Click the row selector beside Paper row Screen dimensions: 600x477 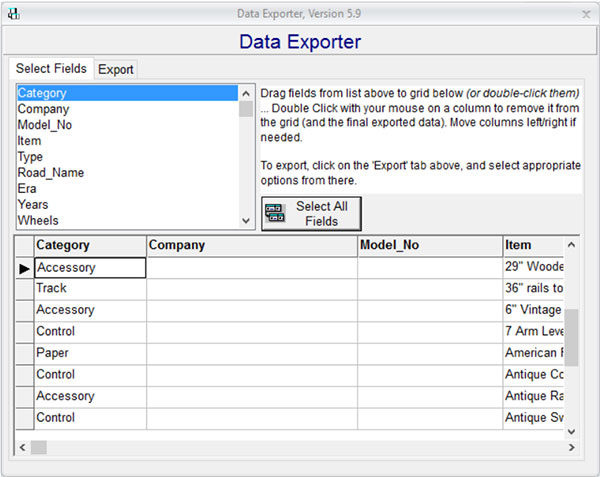pyautogui.click(x=25, y=354)
